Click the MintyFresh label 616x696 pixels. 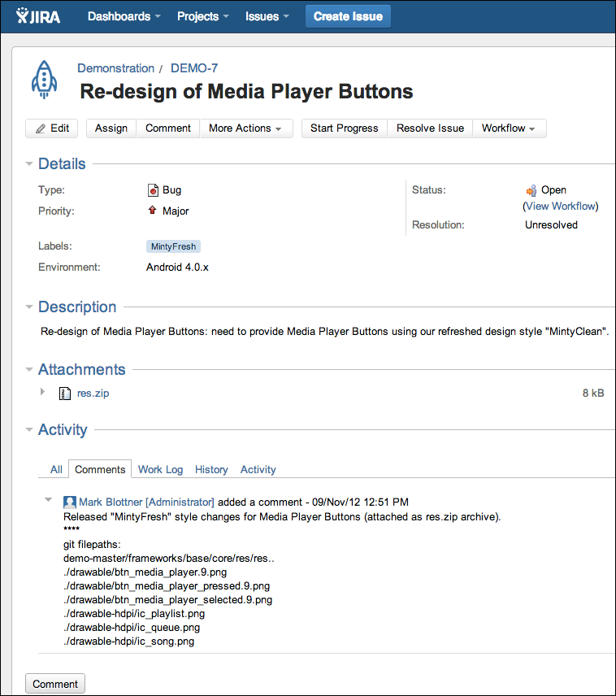[x=174, y=246]
